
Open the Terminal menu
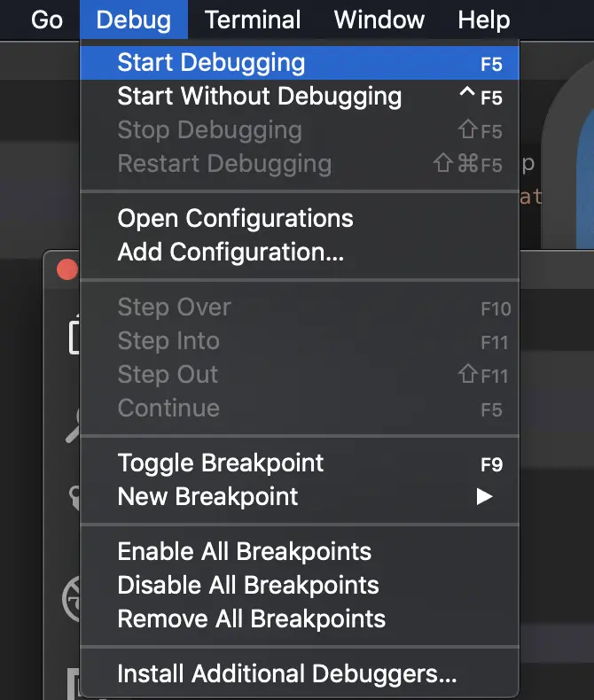pyautogui.click(x=253, y=19)
